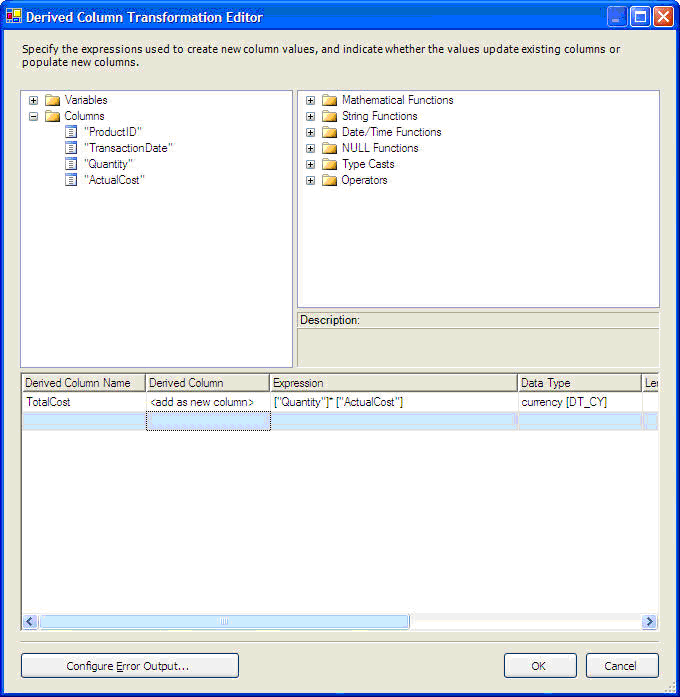Click the ProductID column icon
This screenshot has height=697, width=680.
71,132
